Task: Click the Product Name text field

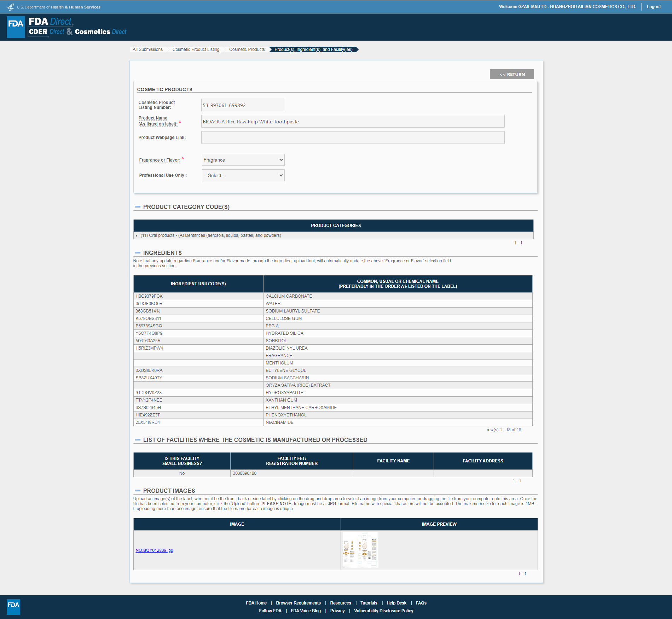Action: click(x=353, y=121)
